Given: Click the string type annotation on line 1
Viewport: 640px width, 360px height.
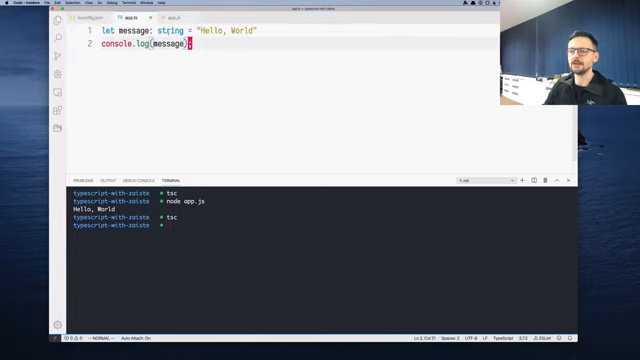Looking at the screenshot, I should point(171,31).
